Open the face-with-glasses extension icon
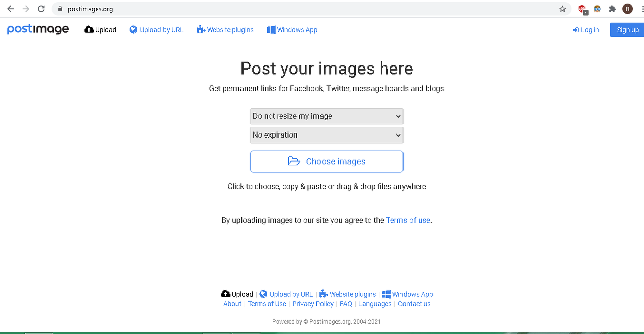This screenshot has height=334, width=644. coord(597,9)
